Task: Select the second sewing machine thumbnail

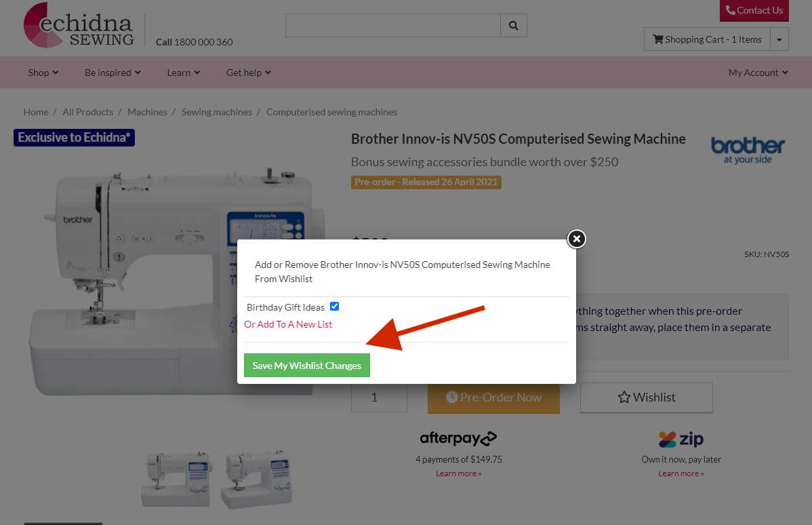Action: click(256, 479)
